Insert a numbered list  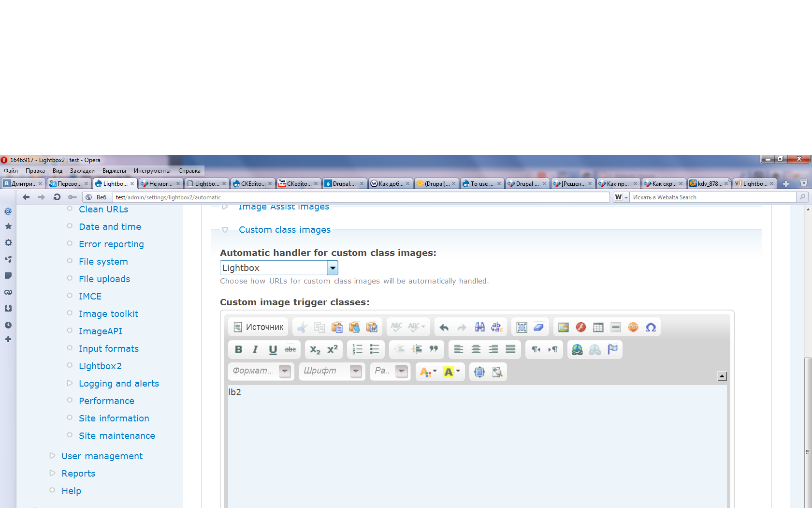pos(357,349)
